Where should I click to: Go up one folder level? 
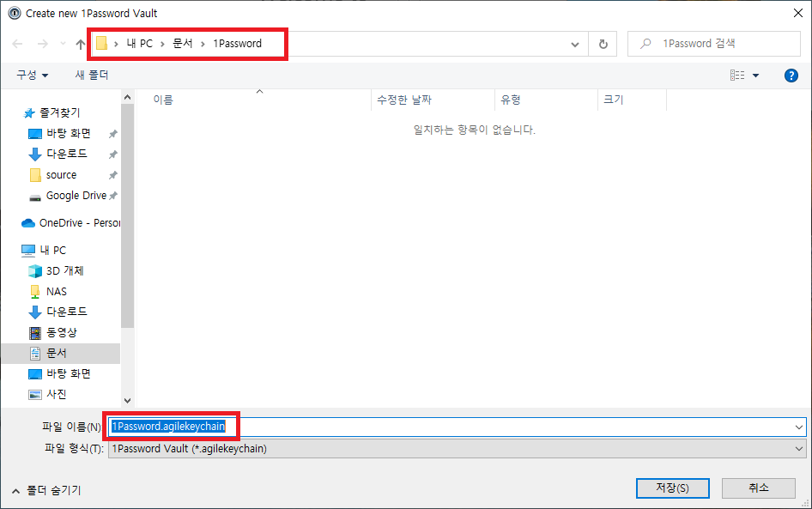(81, 44)
